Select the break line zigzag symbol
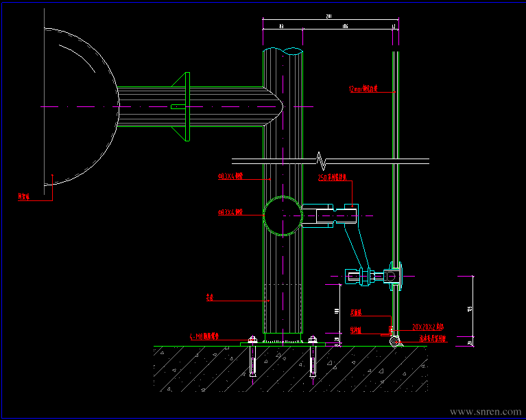 pos(322,161)
